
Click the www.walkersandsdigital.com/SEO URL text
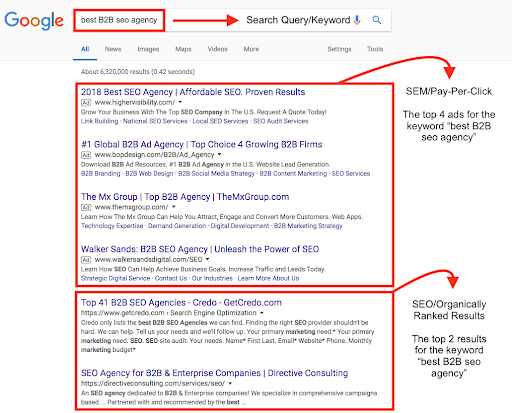tap(148, 259)
